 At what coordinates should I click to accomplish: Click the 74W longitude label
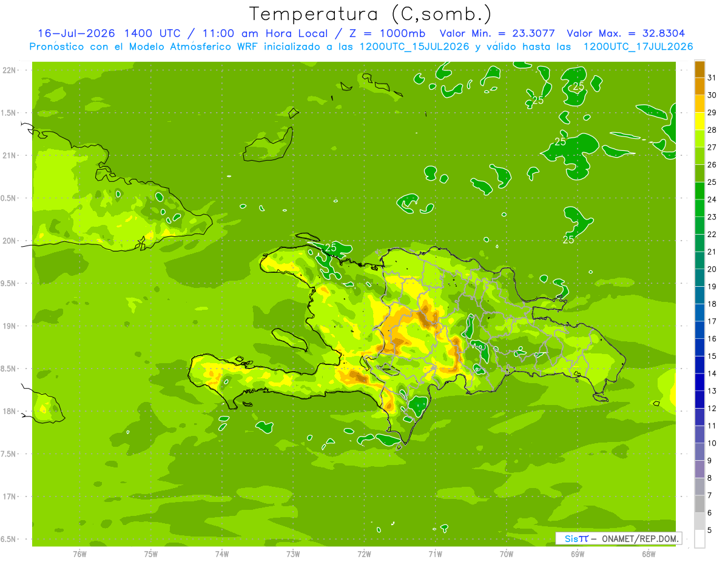[222, 554]
